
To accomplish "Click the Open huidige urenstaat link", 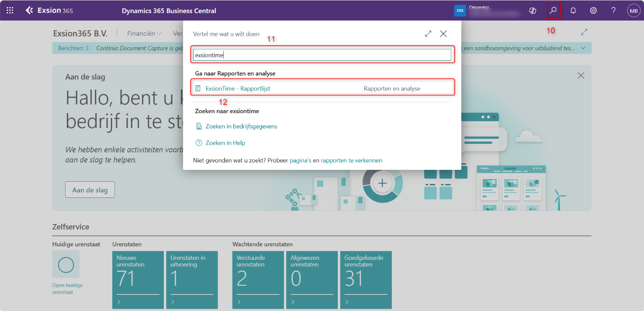I will click(67, 289).
